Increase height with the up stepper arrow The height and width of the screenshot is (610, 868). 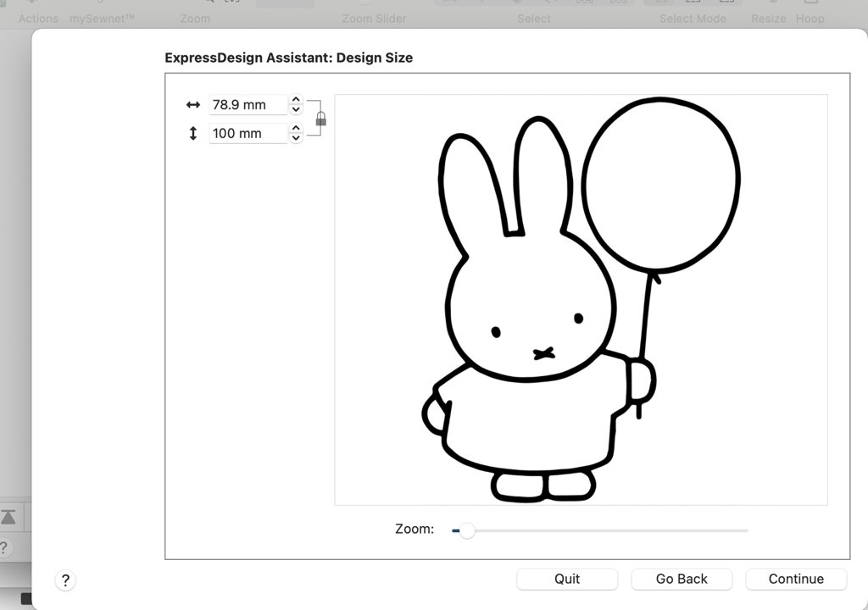pyautogui.click(x=296, y=129)
